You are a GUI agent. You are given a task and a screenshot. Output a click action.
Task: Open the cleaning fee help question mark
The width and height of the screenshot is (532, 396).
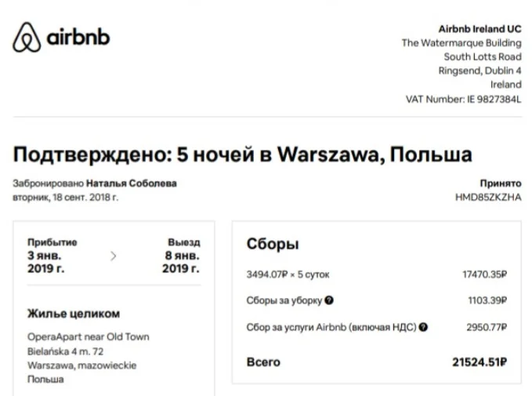coord(329,300)
